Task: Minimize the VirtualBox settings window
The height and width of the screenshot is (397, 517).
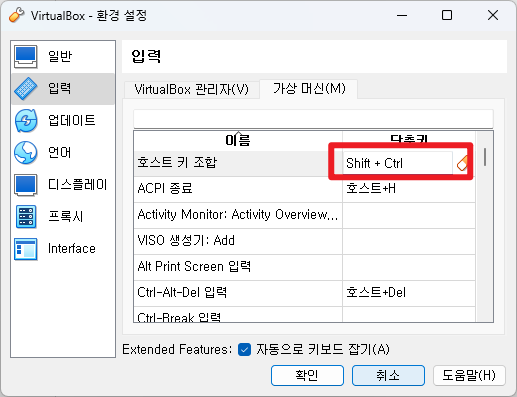Action: pyautogui.click(x=402, y=15)
